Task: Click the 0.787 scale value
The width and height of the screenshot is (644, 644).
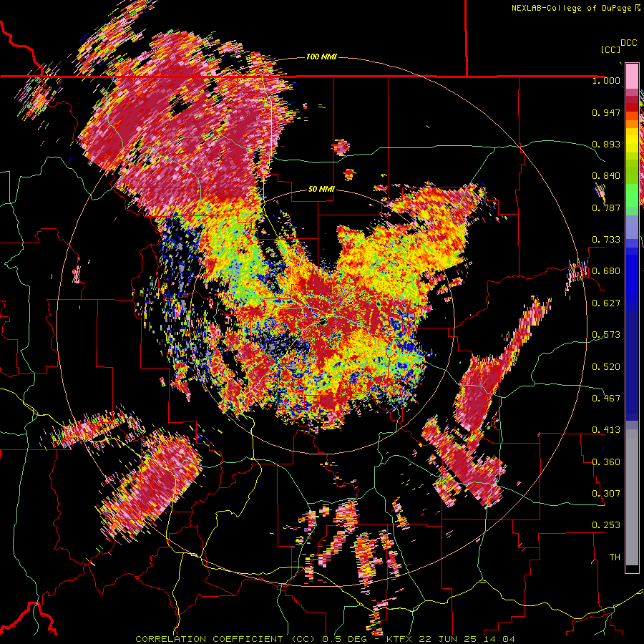Action: click(x=606, y=208)
